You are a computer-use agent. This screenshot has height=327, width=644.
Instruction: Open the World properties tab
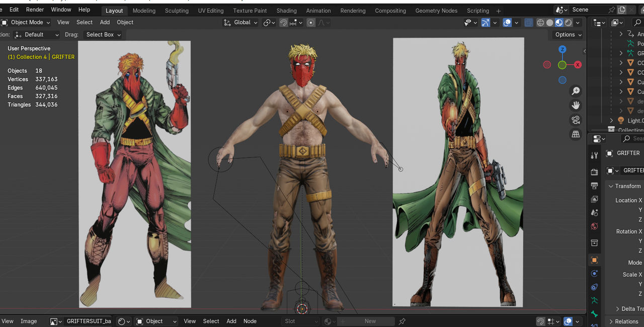[594, 226]
